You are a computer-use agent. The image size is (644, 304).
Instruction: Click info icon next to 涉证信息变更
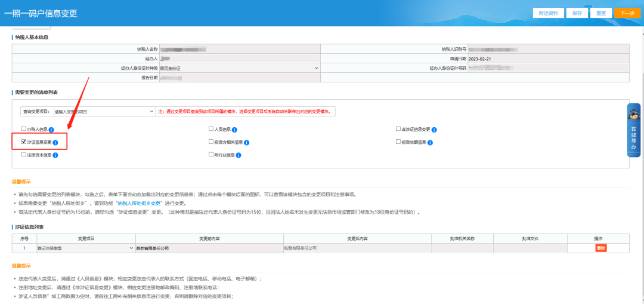point(55,143)
